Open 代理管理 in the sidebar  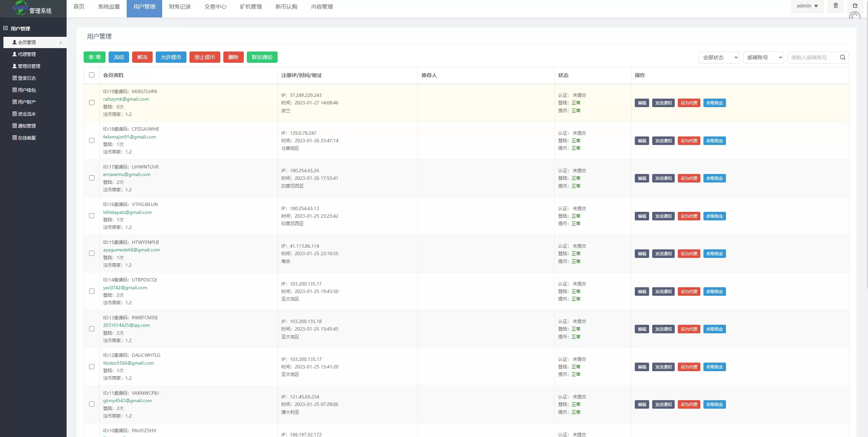coord(27,54)
